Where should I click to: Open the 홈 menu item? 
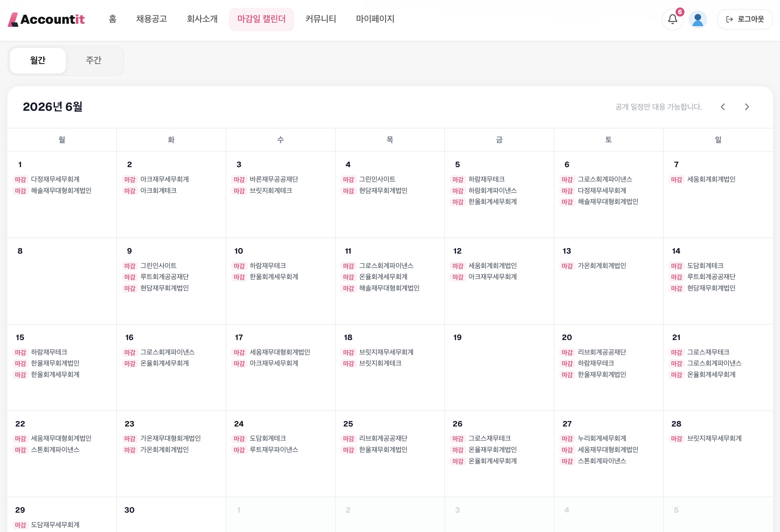(112, 19)
